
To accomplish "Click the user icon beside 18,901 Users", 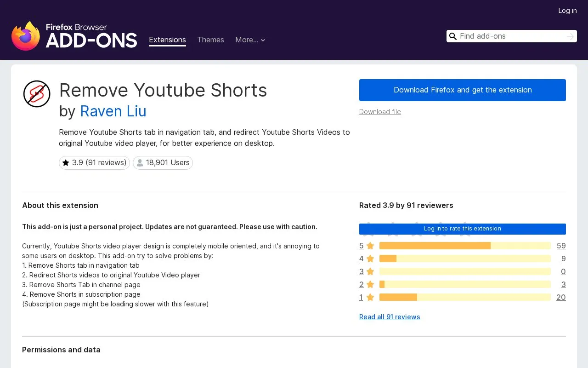I will (140, 163).
